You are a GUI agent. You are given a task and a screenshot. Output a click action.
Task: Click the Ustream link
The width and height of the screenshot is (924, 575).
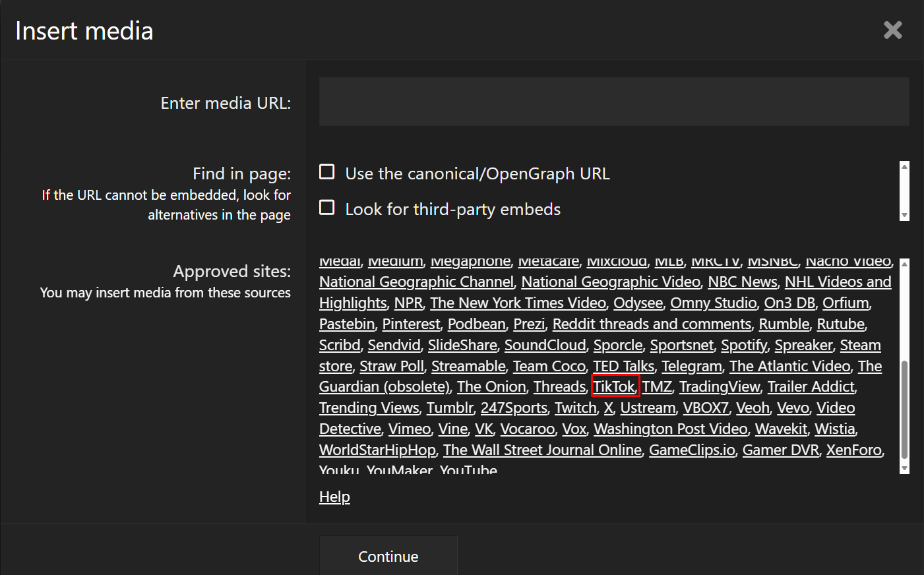[x=648, y=408]
